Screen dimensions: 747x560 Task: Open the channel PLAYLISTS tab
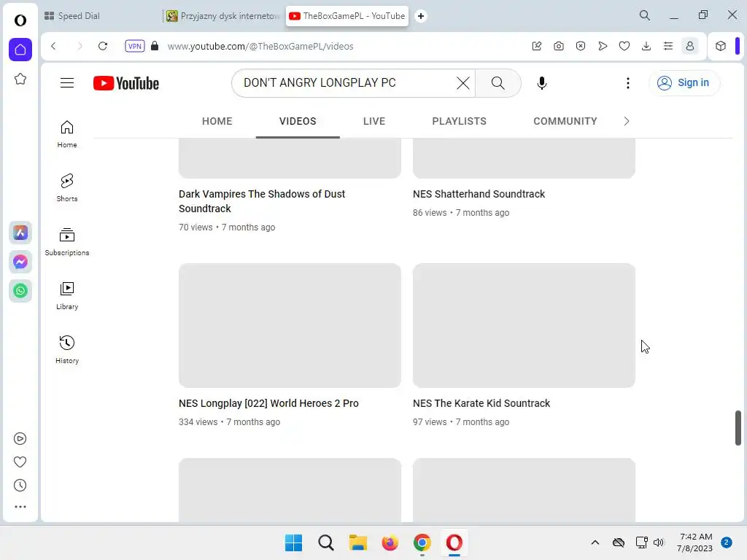pos(460,122)
